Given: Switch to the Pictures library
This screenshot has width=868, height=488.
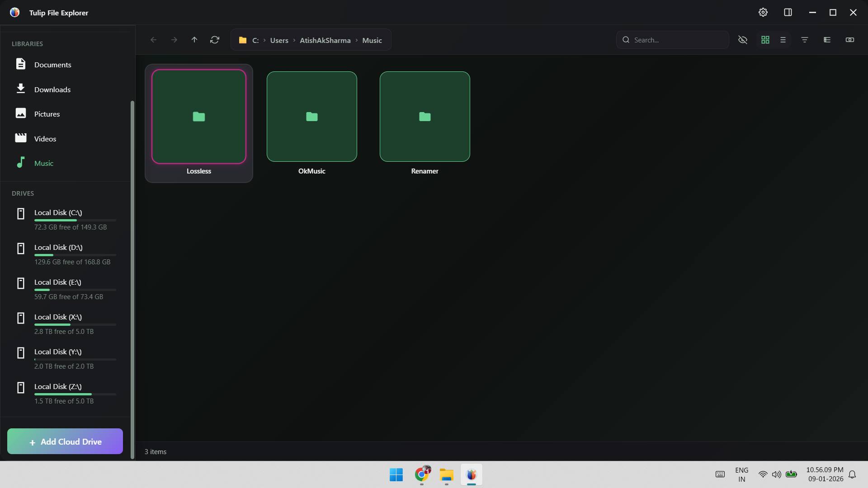Looking at the screenshot, I should point(46,114).
